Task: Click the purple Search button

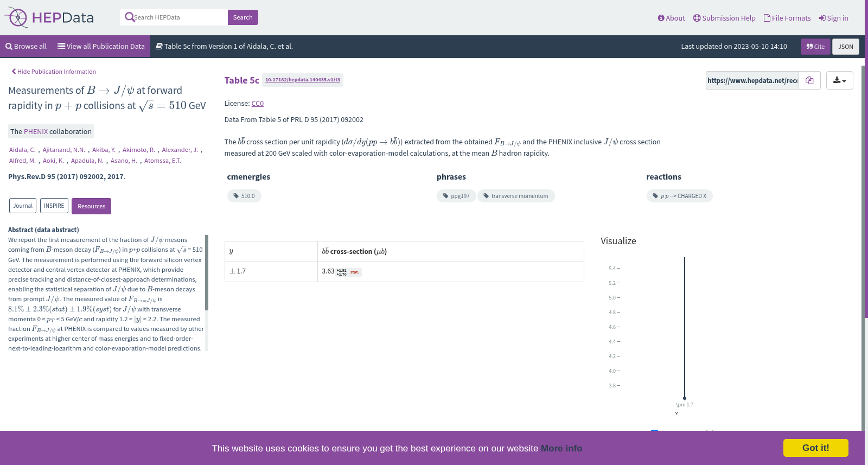Action: tap(242, 17)
